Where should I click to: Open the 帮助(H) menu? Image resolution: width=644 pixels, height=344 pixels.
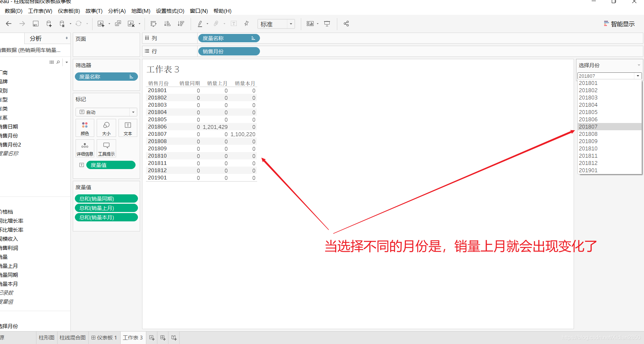(223, 11)
